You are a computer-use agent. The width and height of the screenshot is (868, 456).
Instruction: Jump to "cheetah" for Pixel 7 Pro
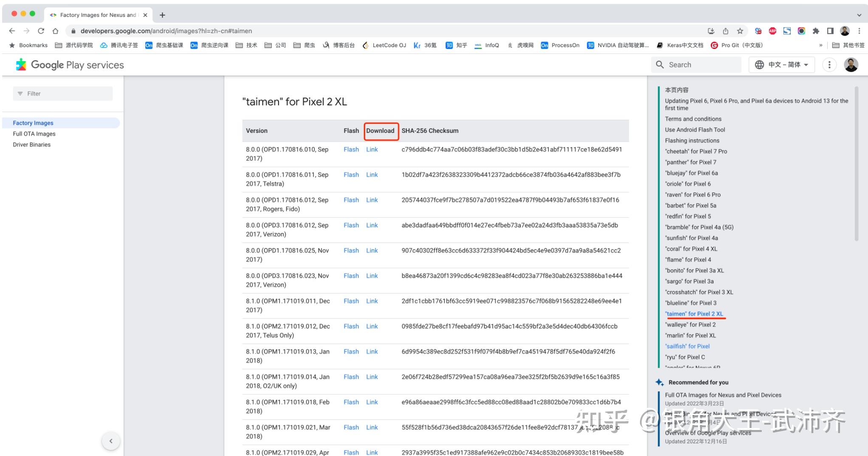coord(696,151)
